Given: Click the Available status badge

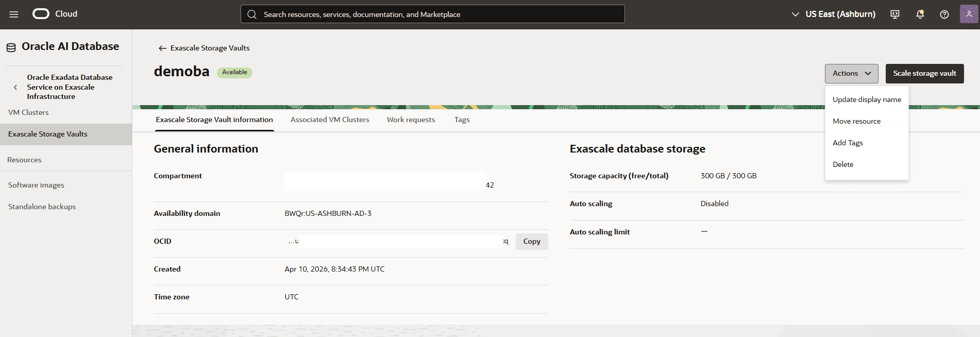Looking at the screenshot, I should point(234,73).
